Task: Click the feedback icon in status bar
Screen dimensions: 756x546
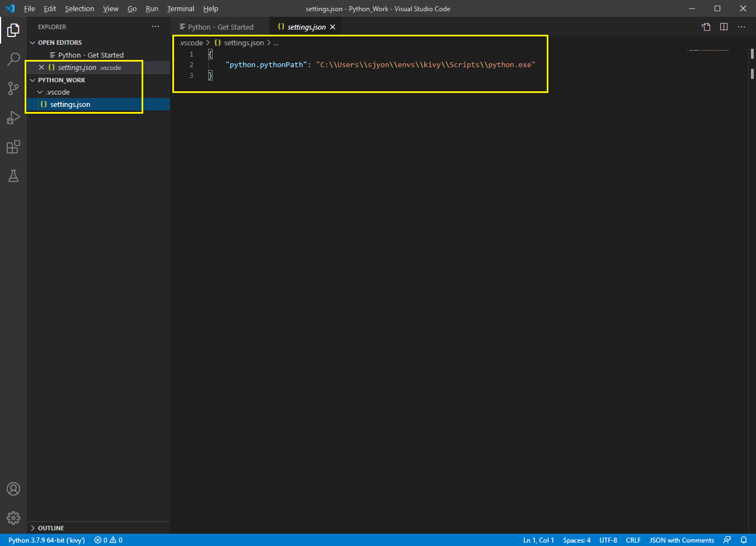Action: tap(727, 540)
